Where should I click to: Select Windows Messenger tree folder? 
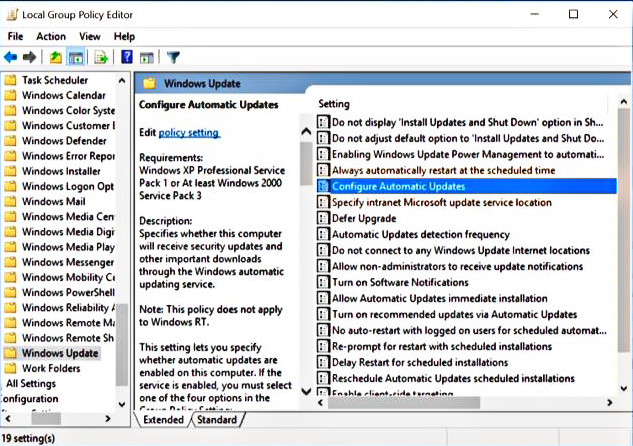click(67, 262)
